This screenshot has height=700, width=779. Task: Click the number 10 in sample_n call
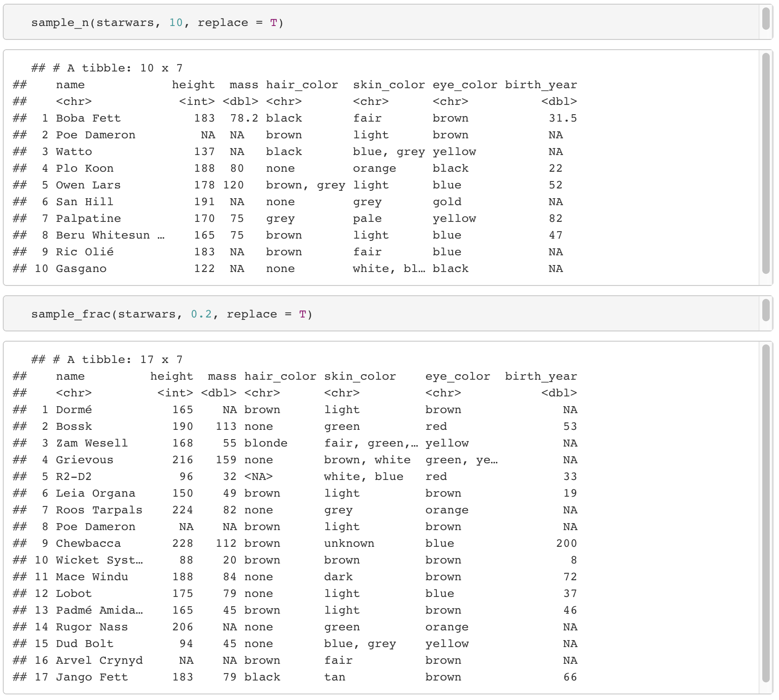176,23
